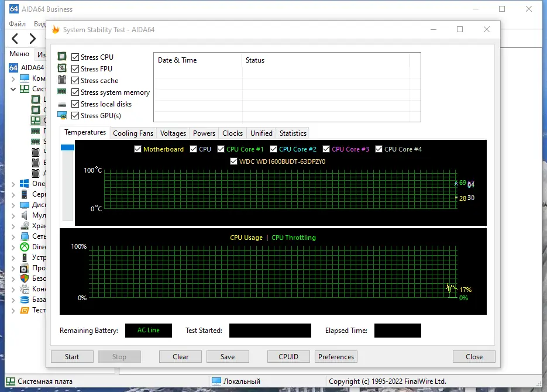Switch to the Voltages tab
Image resolution: width=547 pixels, height=392 pixels.
pyautogui.click(x=173, y=133)
